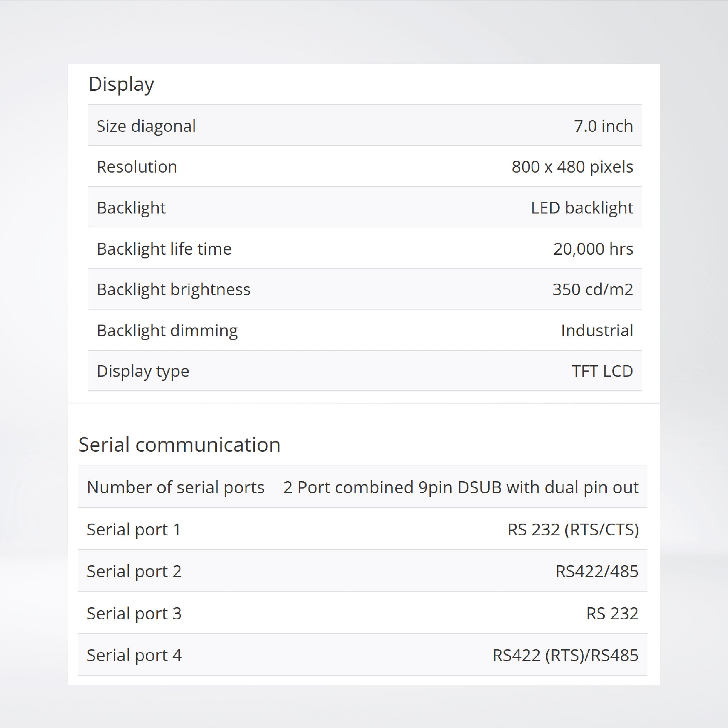Click the RS422/485 value for port 2
This screenshot has height=728, width=728.
(596, 571)
